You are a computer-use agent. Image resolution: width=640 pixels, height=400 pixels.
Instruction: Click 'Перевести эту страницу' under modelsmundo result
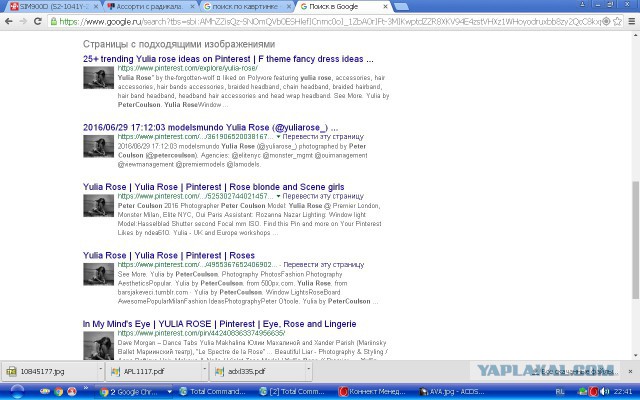323,137
